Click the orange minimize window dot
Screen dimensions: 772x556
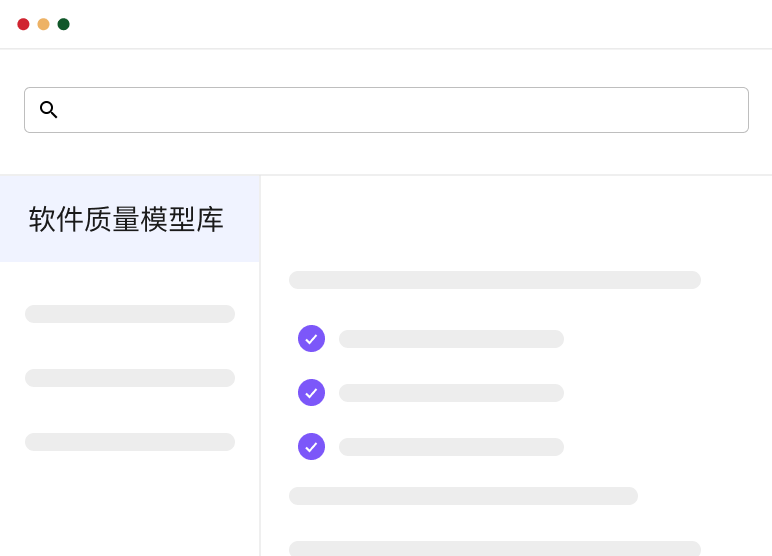(43, 24)
